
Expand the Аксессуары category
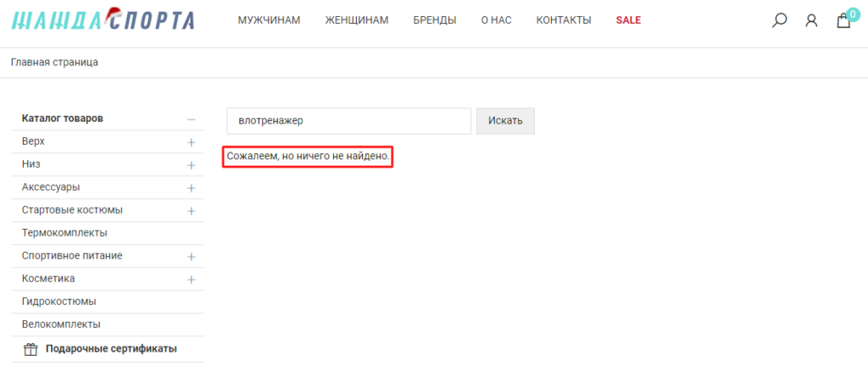[x=192, y=188]
